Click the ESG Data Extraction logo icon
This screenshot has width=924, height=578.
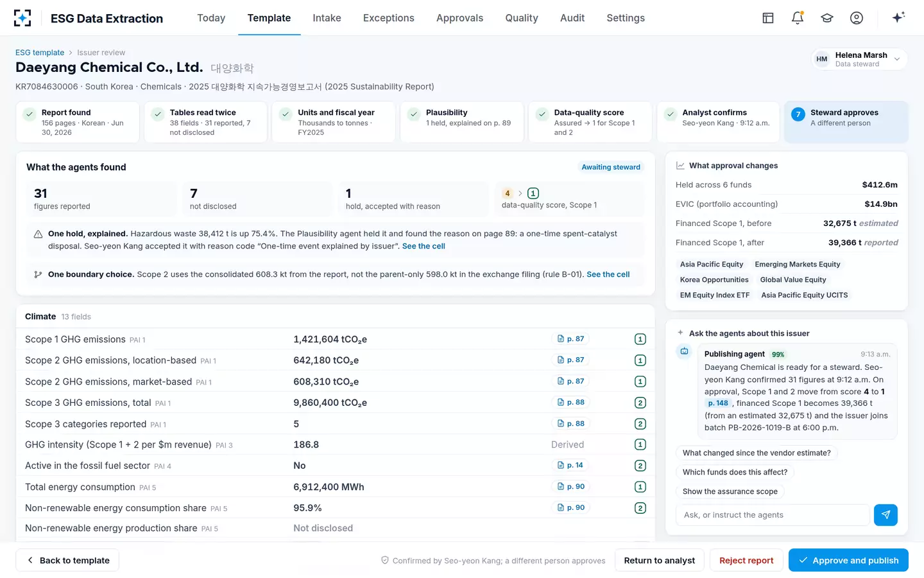pos(22,18)
